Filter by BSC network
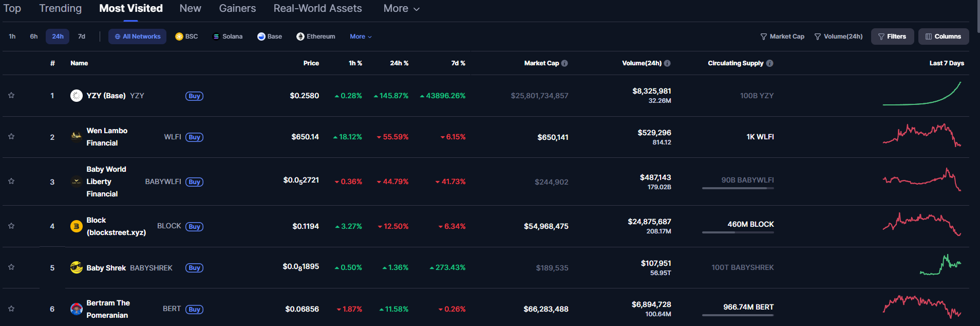 [186, 37]
